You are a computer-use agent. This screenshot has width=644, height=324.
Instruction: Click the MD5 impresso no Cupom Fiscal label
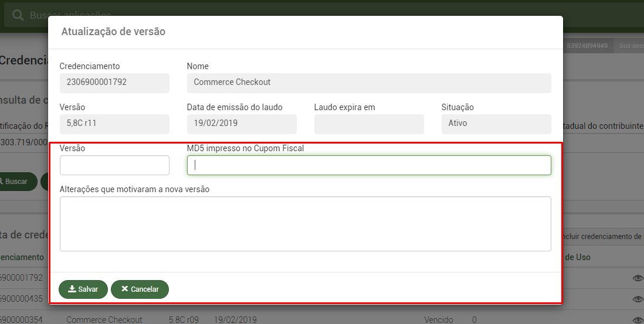point(245,148)
